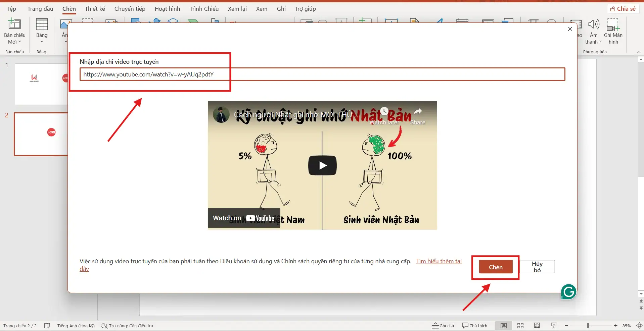Toggle Watch later on the video preview
The height and width of the screenshot is (331, 644).
384,111
